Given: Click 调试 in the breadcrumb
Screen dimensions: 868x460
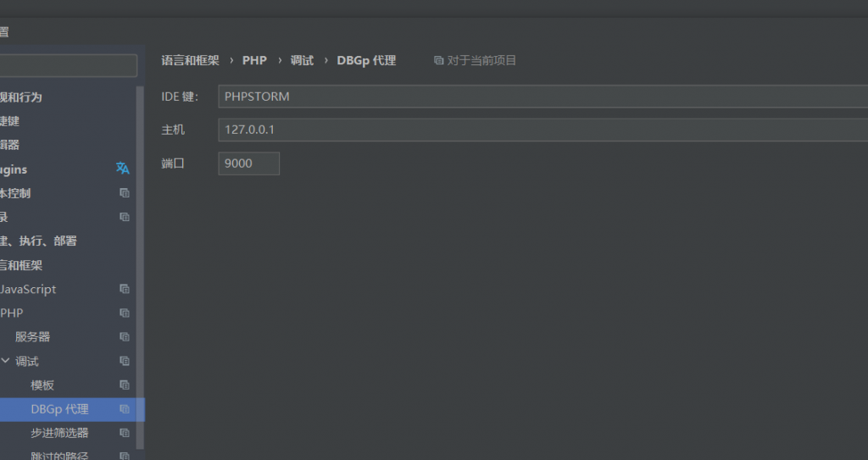Looking at the screenshot, I should 303,60.
